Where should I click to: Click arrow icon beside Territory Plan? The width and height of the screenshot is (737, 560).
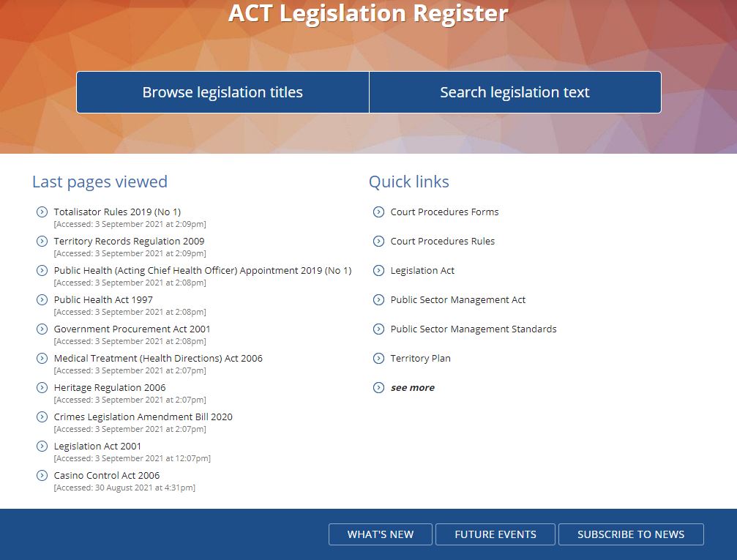click(378, 359)
